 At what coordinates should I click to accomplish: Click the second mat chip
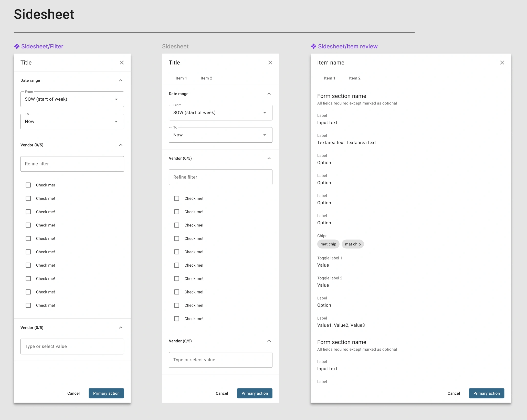(x=353, y=244)
